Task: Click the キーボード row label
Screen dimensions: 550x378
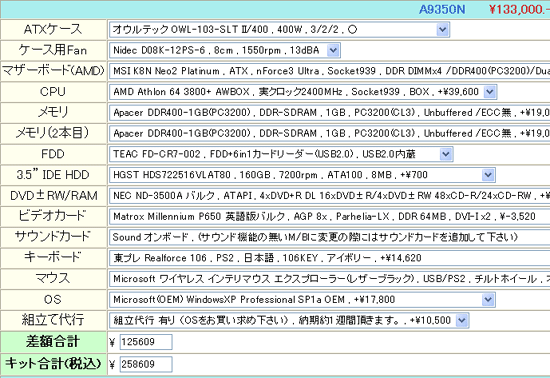Action: click(x=53, y=257)
